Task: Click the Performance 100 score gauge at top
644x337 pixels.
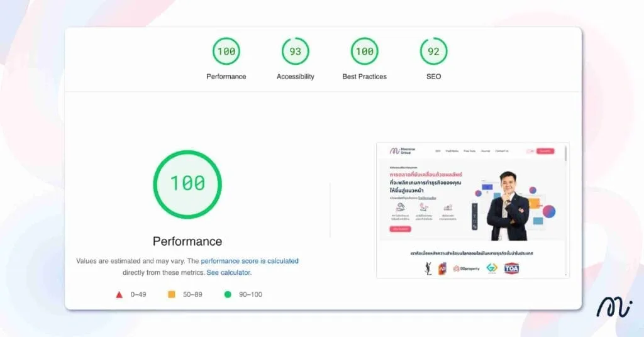Action: [226, 52]
